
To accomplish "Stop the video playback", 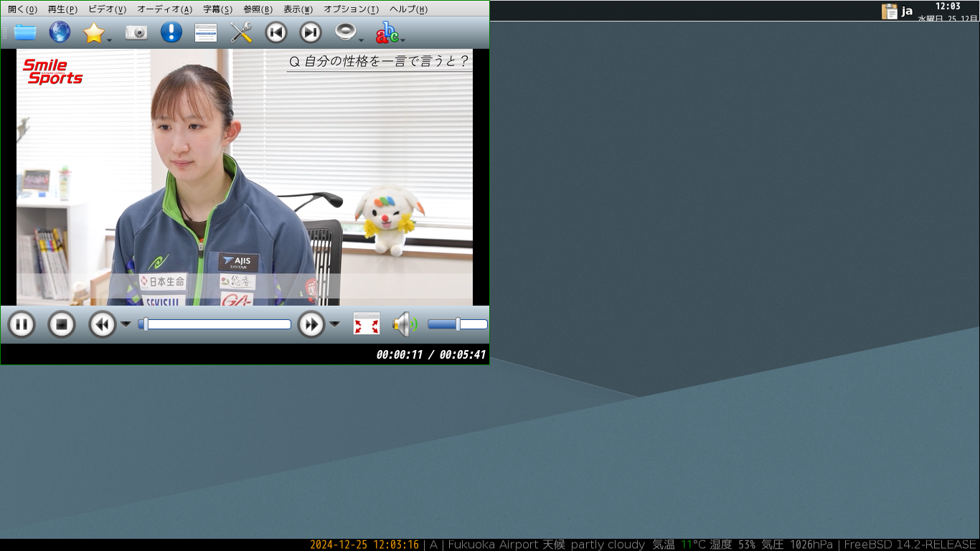I will 62,325.
